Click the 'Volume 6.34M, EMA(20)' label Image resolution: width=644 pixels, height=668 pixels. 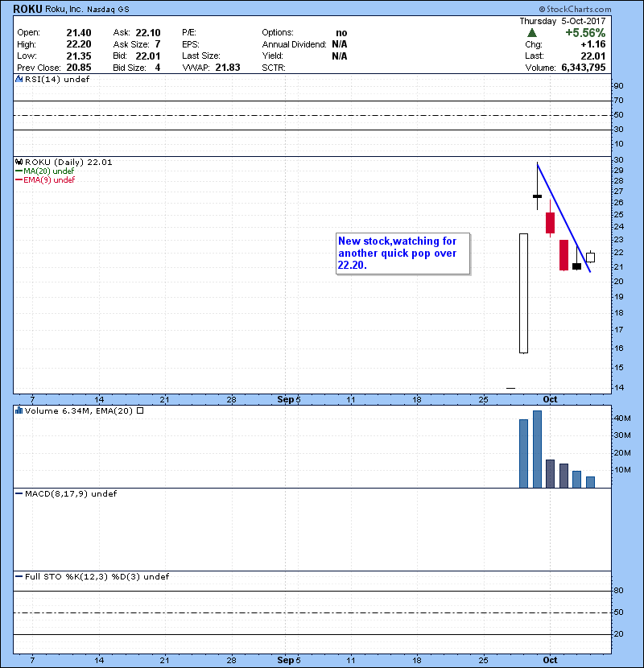point(79,410)
